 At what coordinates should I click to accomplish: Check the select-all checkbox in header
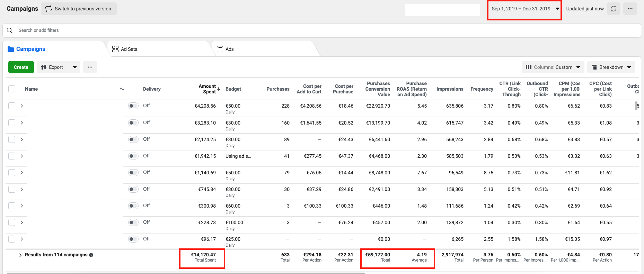tap(12, 89)
